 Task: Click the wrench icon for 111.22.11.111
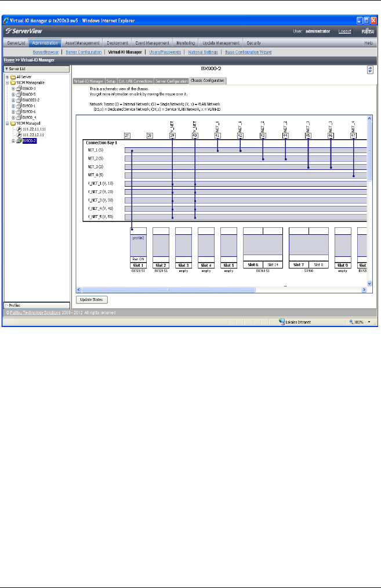tap(19, 129)
